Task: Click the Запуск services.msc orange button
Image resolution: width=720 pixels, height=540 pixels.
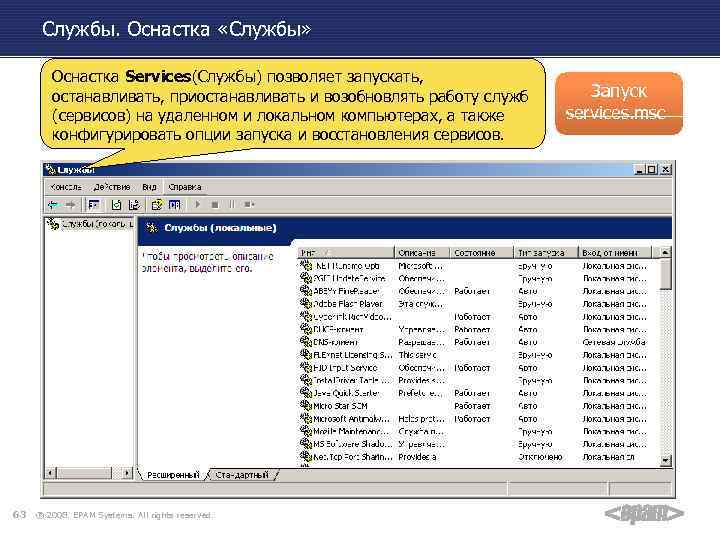Action: click(x=619, y=102)
